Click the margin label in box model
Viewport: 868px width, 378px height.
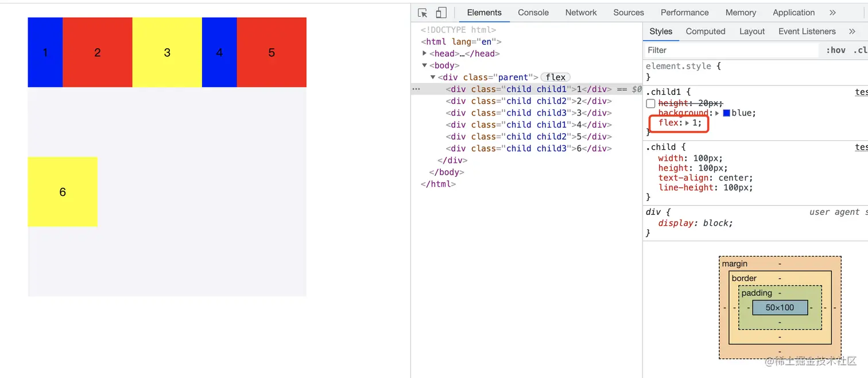(735, 264)
